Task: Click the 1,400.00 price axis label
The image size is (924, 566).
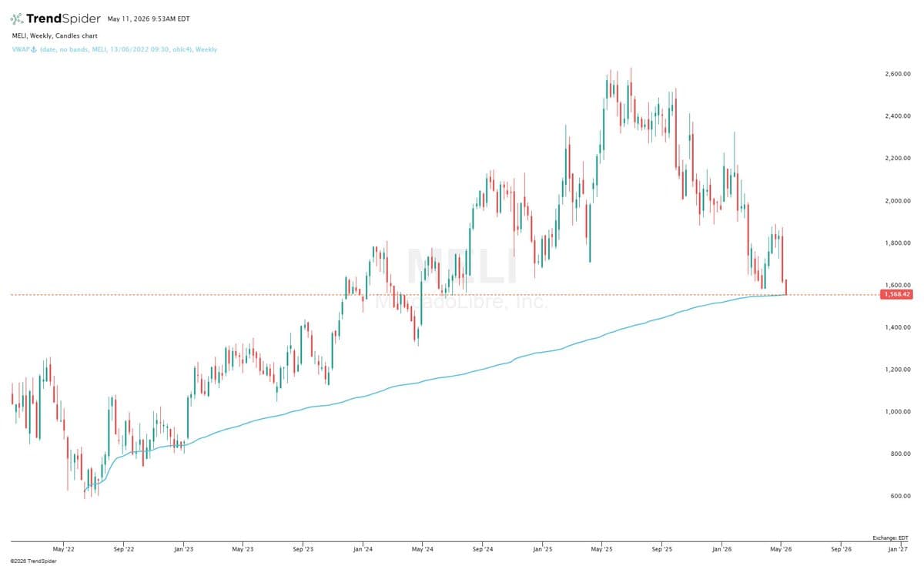Action: click(899, 327)
